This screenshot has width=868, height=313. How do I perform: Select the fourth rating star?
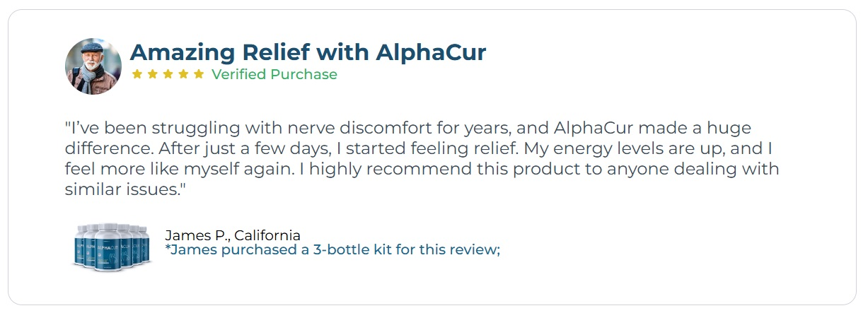pos(184,74)
